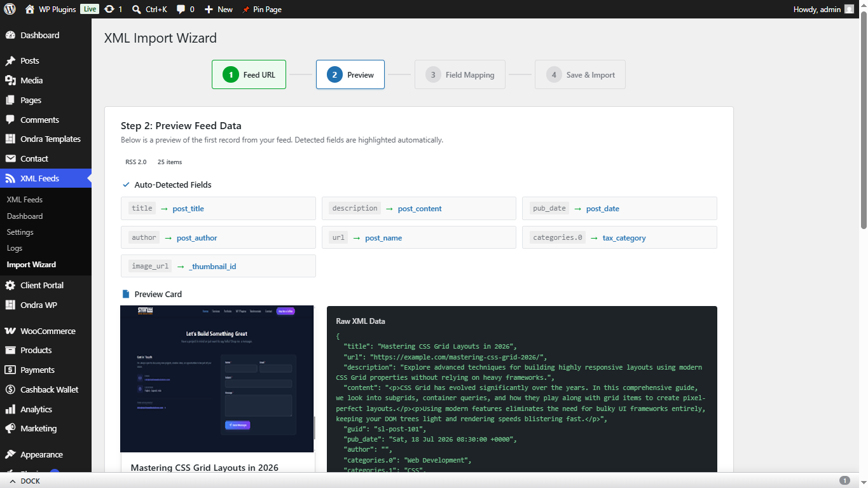Click the Ondra WP icon

tap(10, 305)
